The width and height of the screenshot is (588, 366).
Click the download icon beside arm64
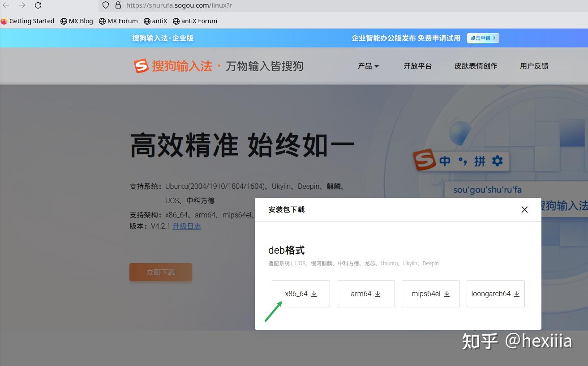click(x=378, y=294)
